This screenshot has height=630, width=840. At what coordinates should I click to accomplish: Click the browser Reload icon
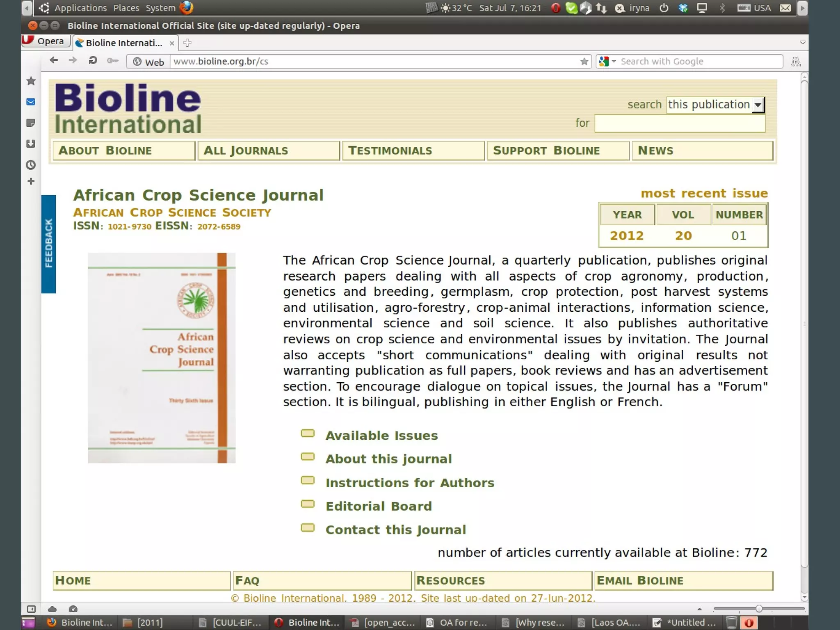[93, 61]
